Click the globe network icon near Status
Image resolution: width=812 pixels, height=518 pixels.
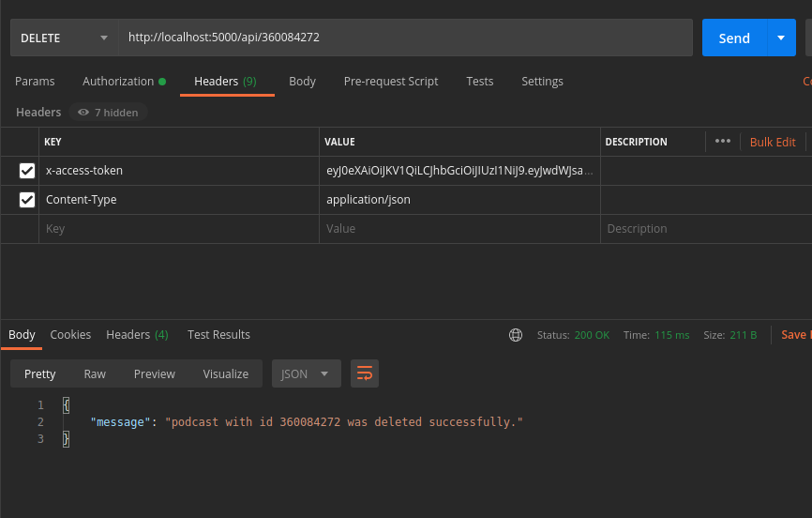point(516,335)
